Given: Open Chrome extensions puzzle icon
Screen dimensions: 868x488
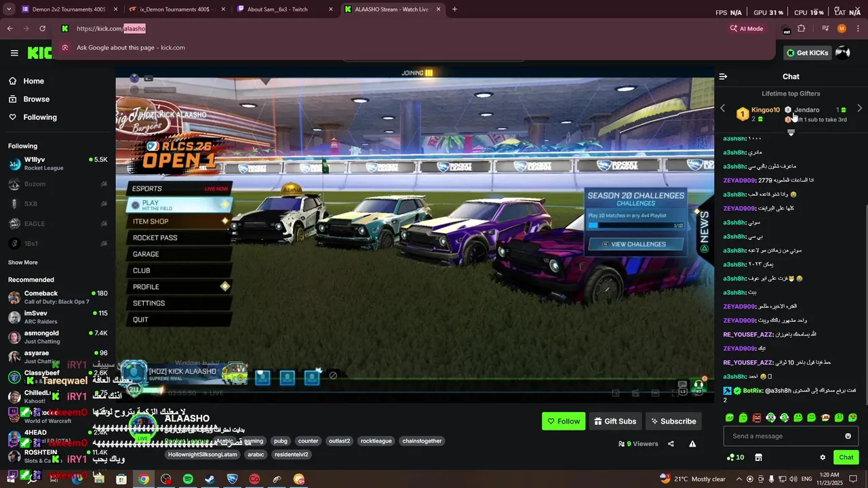Looking at the screenshot, I should 802,28.
